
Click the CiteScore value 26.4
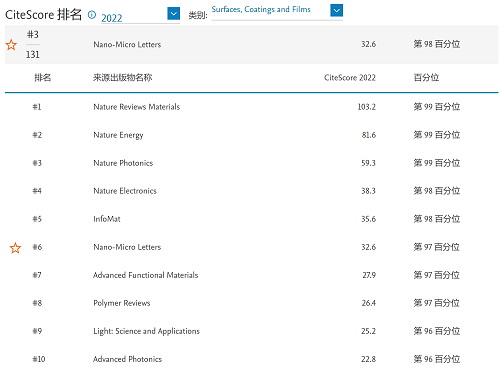coord(369,303)
